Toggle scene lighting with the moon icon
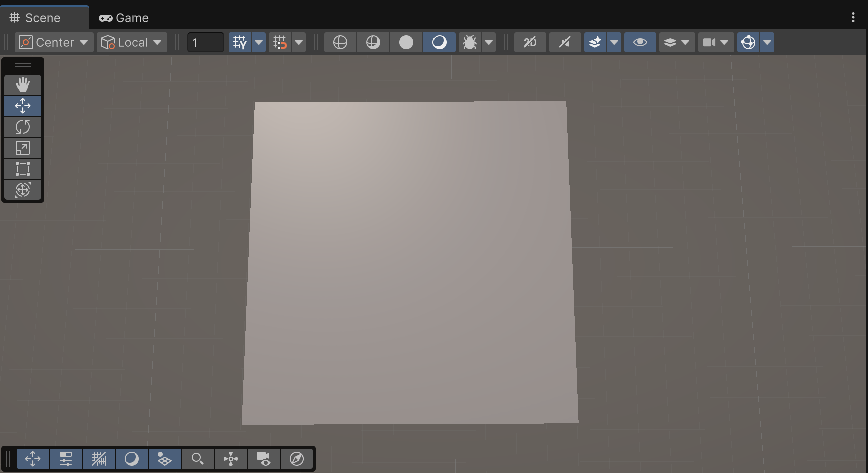Viewport: 868px width, 473px height. coord(439,42)
